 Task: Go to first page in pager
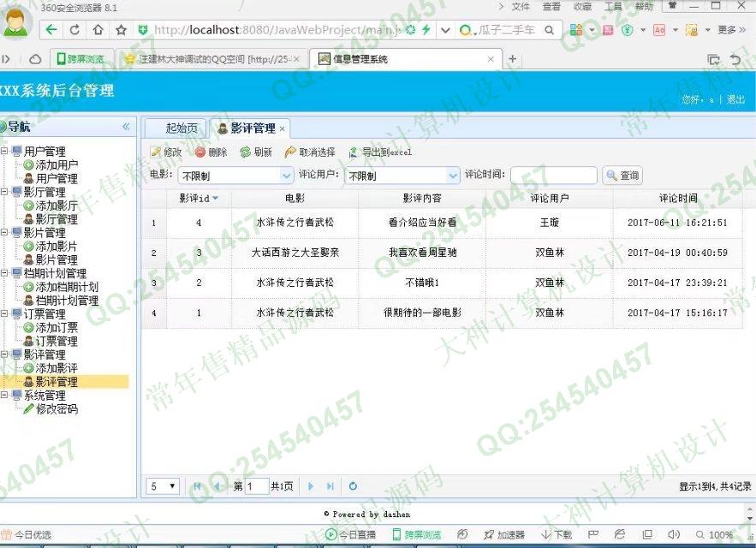click(x=197, y=486)
